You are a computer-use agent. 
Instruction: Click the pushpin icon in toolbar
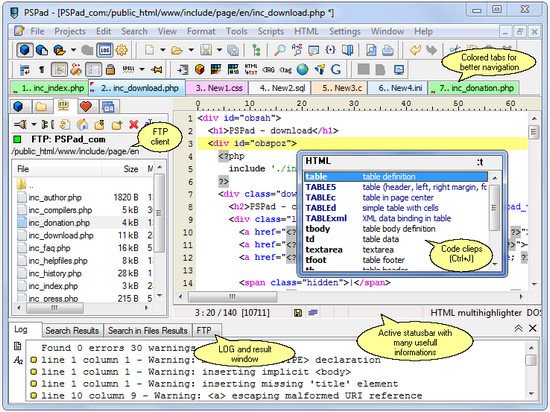[x=156, y=70]
